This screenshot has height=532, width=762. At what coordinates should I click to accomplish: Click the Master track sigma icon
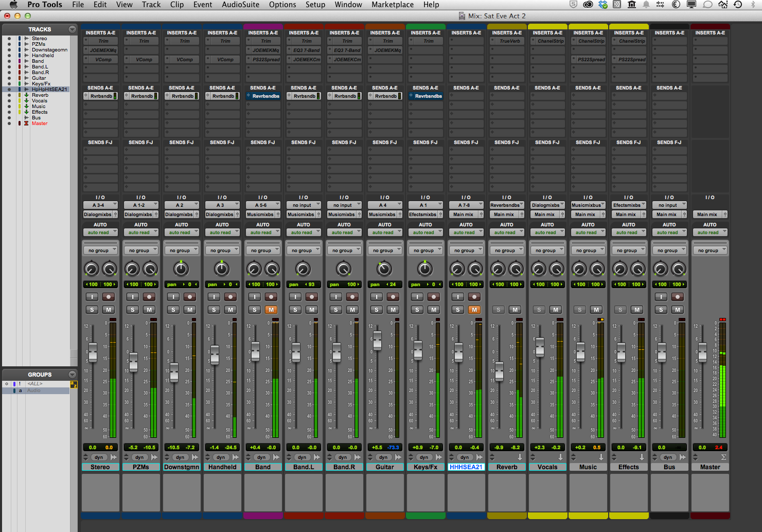(x=723, y=457)
